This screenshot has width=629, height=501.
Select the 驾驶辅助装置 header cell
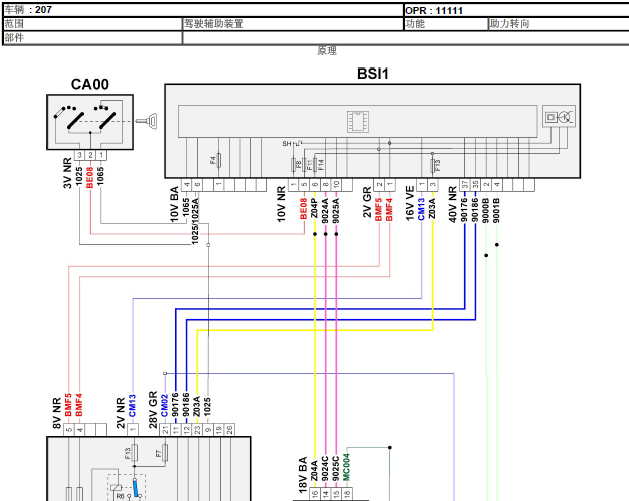coord(292,24)
